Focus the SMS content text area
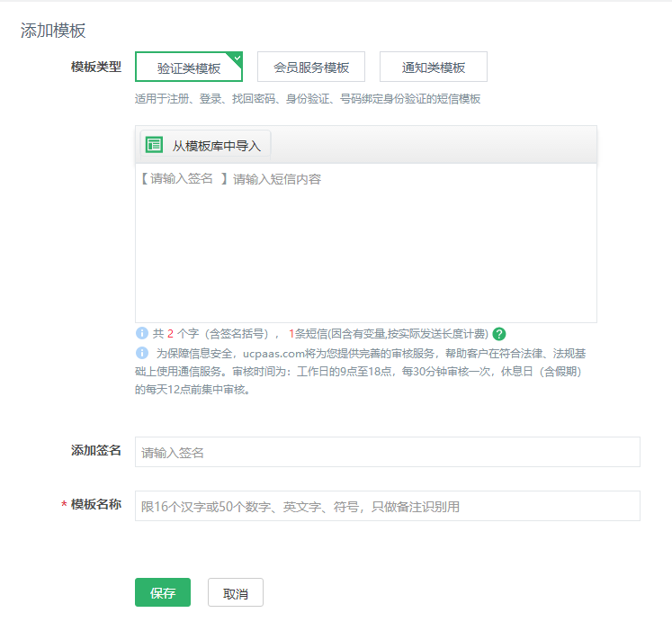Viewport: 672px width, 631px height. [x=366, y=243]
